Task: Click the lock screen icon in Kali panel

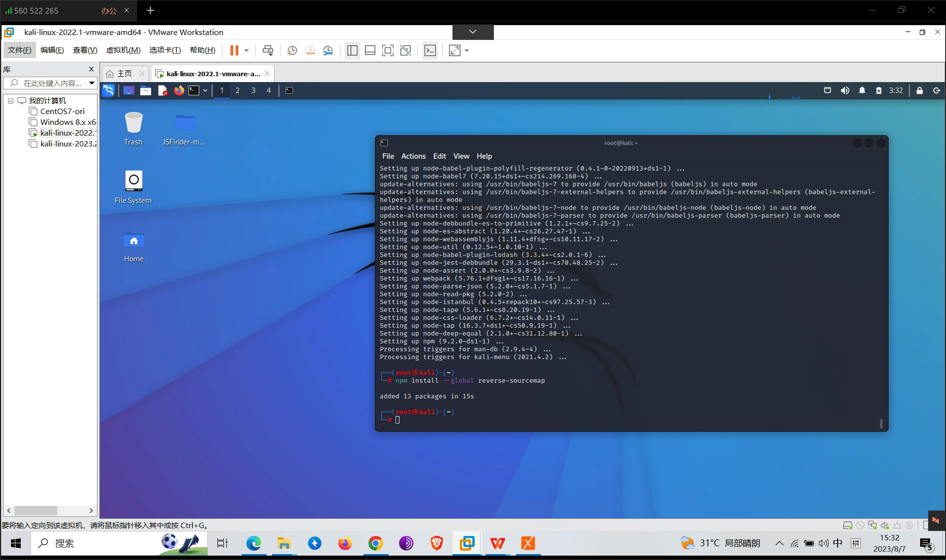Action: (x=919, y=90)
